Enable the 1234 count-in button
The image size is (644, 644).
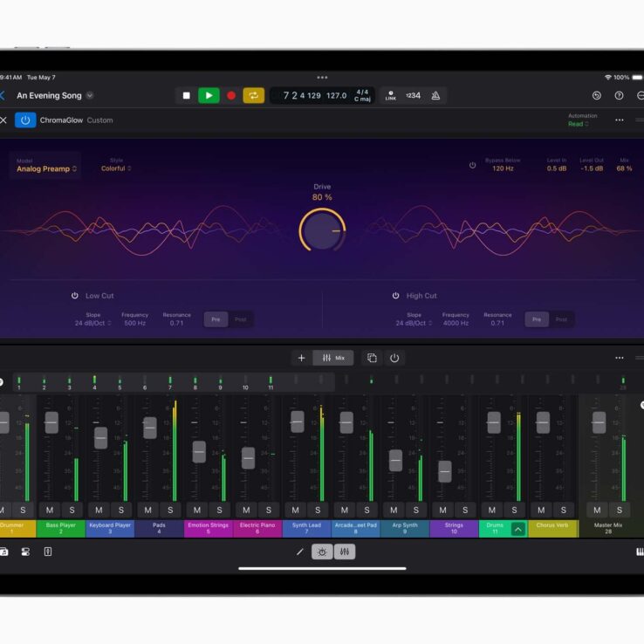[x=413, y=96]
